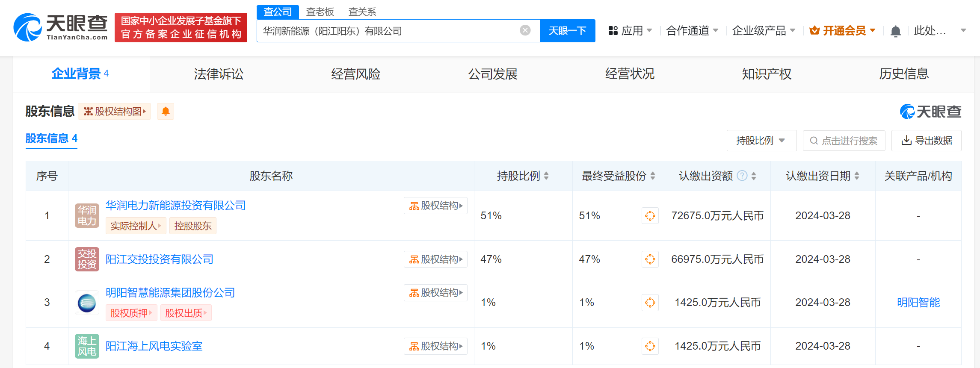Click the 天眼一下 search button
The height and width of the screenshot is (368, 980).
567,31
